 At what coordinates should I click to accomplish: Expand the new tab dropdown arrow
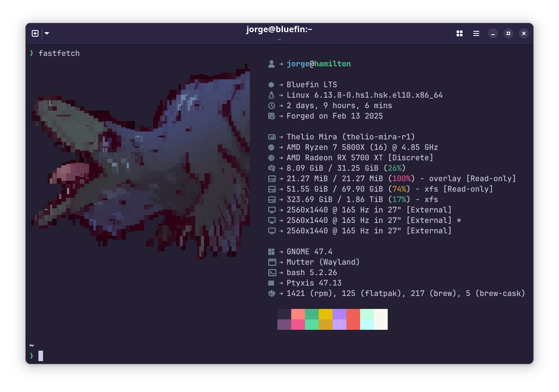(47, 33)
